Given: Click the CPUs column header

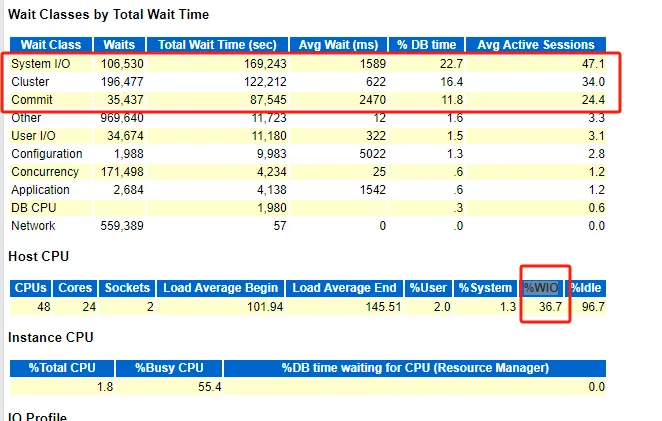Looking at the screenshot, I should (x=30, y=288).
